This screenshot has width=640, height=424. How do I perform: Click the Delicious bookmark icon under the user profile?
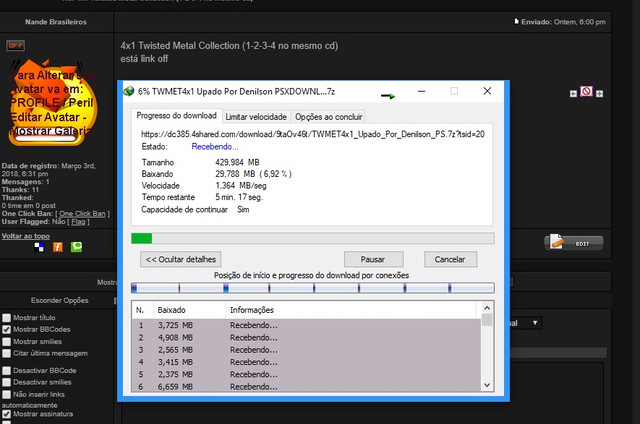coord(39,247)
